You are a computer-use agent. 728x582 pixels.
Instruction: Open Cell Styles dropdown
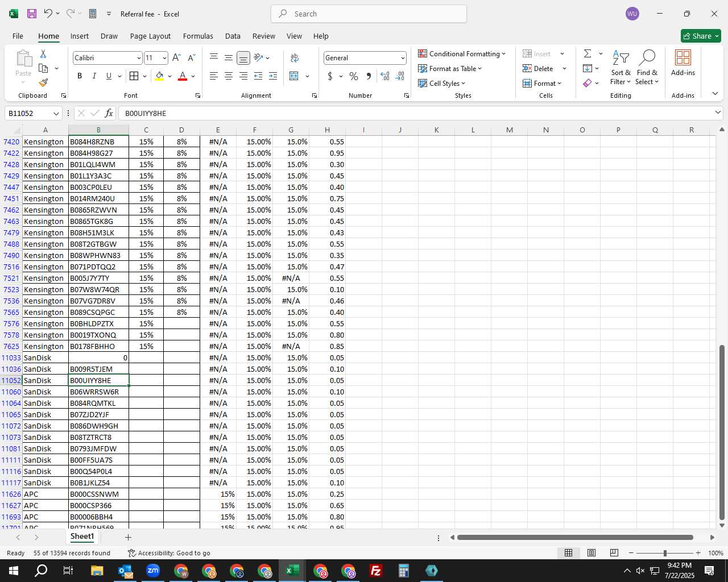[x=442, y=83]
